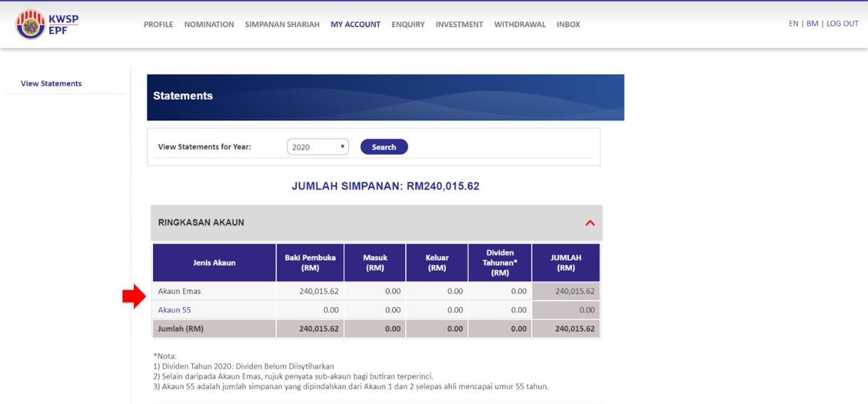Screen dimensions: 868x404
Task: Click the Keluar (RM) column header
Action: (437, 263)
